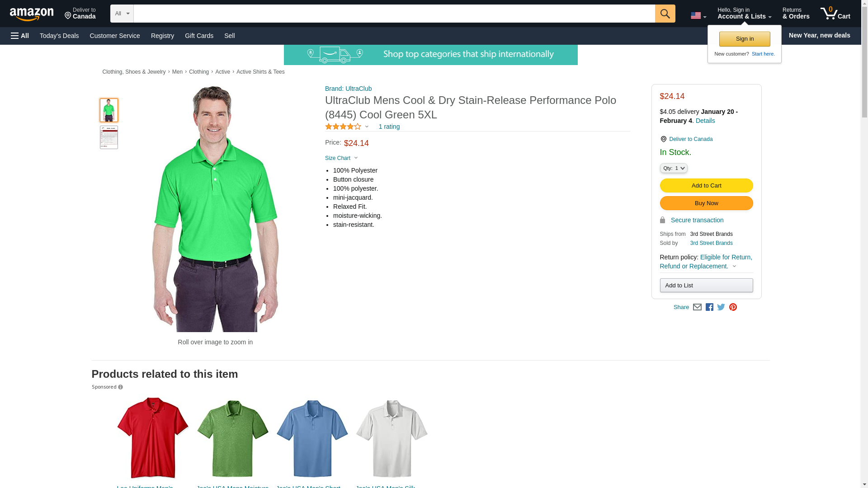Click into the search input field
The width and height of the screenshot is (868, 488).
[x=394, y=14]
